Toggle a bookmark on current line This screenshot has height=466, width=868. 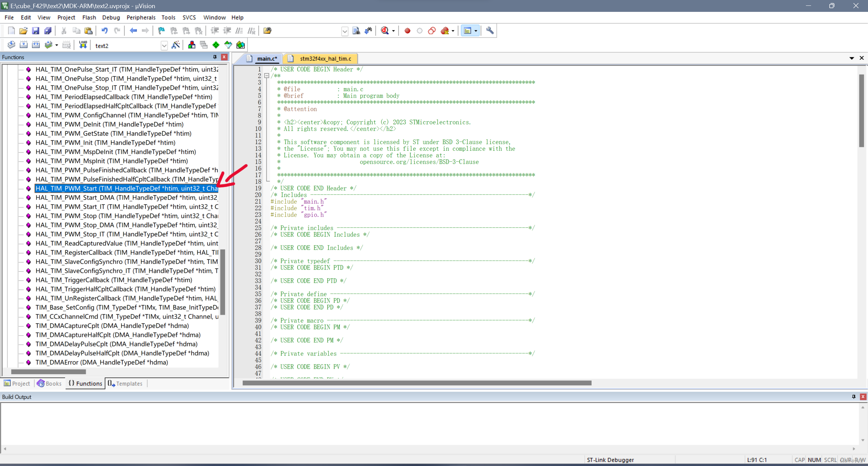[x=161, y=31]
